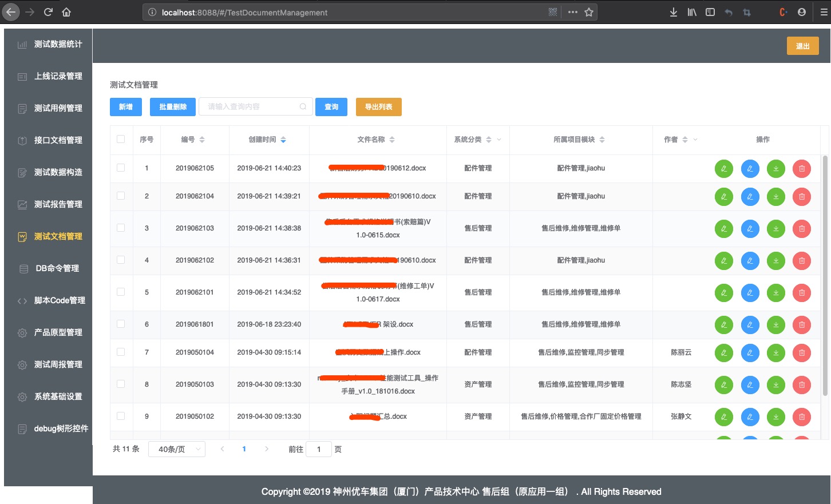
Task: Click the browser address bar URL
Action: [x=244, y=12]
